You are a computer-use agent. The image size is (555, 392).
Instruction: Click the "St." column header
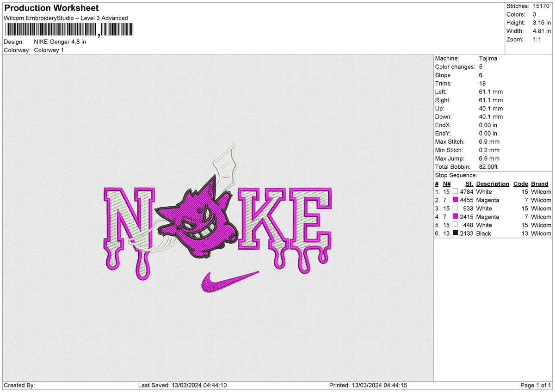pos(469,184)
